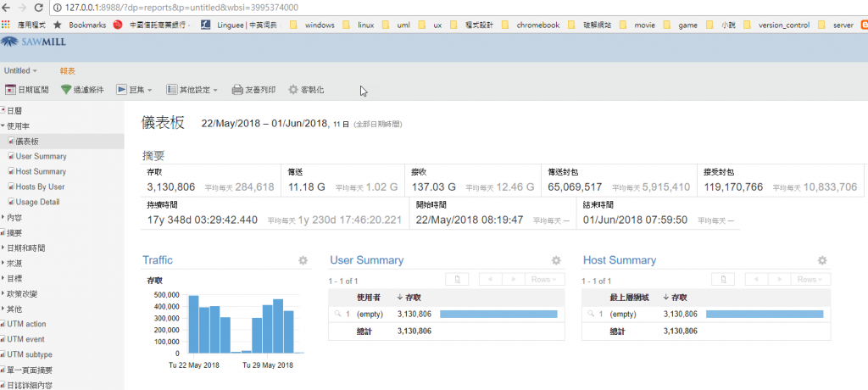
Task: Open the 過濾條件 filter tool
Action: 82,90
